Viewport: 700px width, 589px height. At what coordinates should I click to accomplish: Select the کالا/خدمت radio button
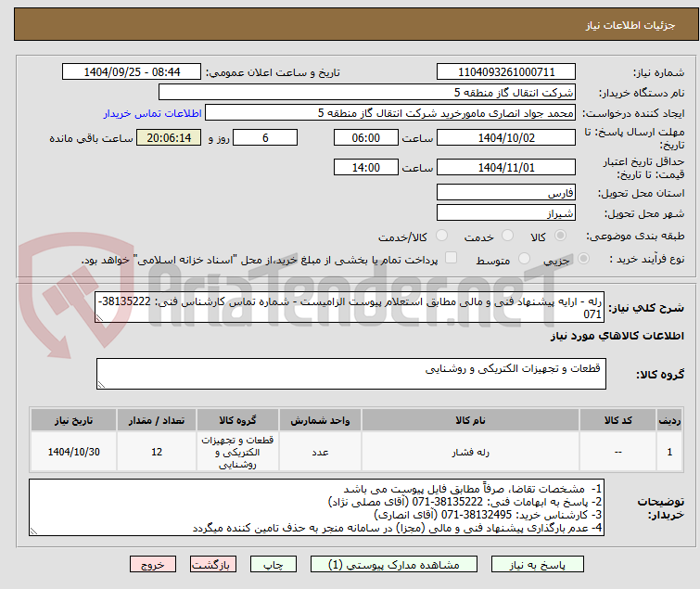click(x=441, y=235)
